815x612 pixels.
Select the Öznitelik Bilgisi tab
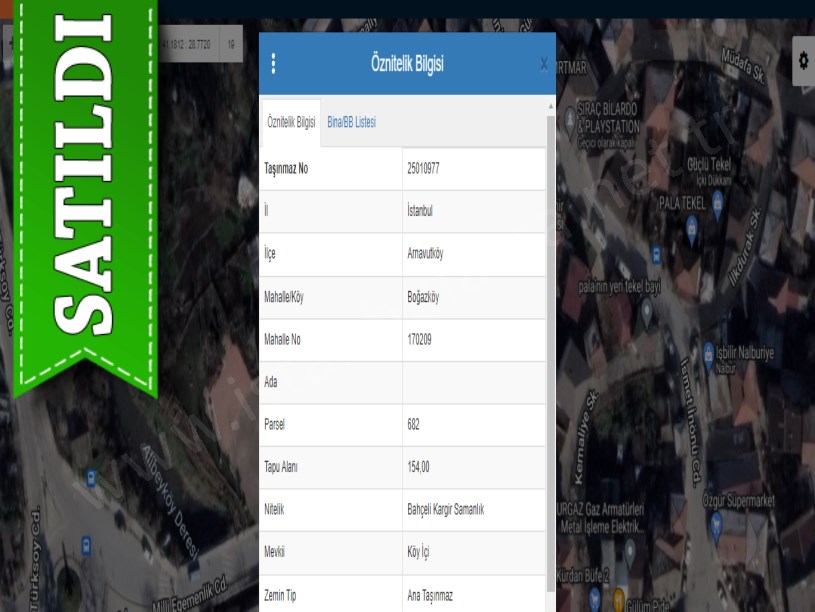pos(291,122)
